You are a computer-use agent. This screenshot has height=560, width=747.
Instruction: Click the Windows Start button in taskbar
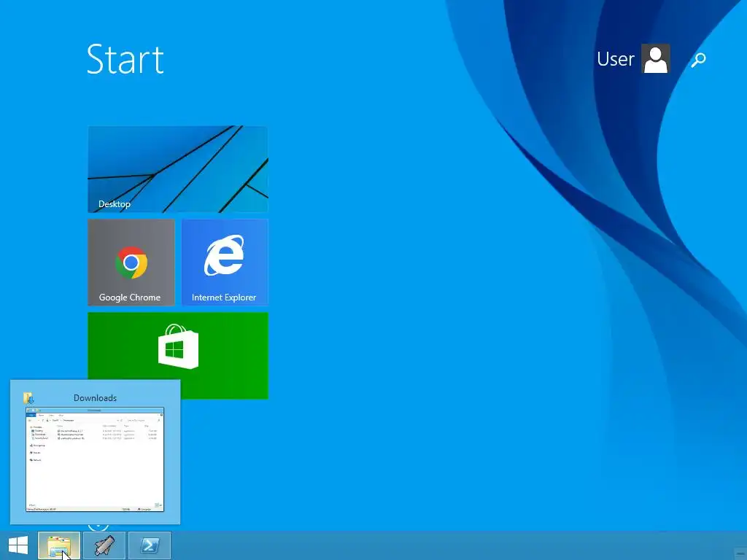(18, 545)
